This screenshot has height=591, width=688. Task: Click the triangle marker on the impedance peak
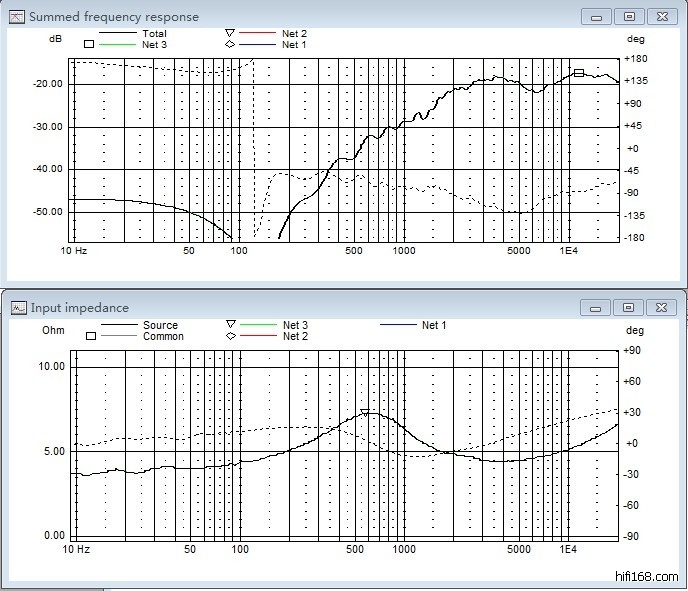(x=365, y=413)
